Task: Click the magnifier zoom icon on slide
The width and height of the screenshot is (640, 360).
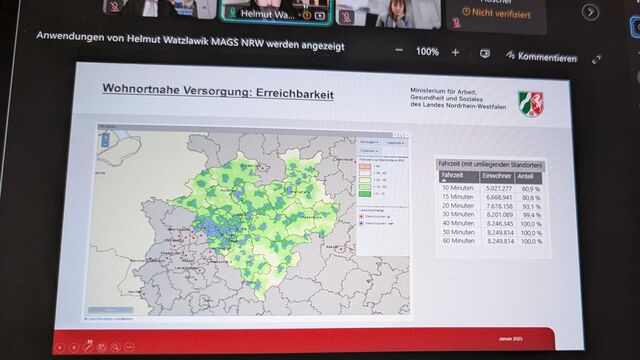Action: [x=116, y=347]
